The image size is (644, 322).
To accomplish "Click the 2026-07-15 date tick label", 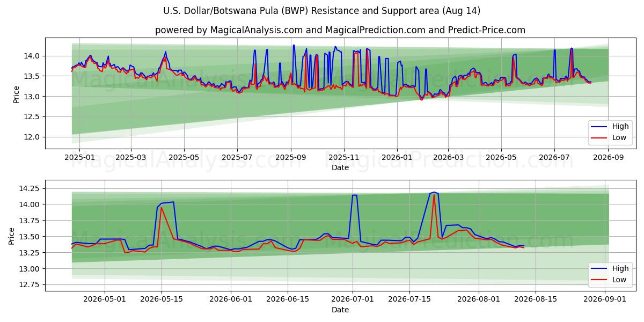I will (410, 300).
